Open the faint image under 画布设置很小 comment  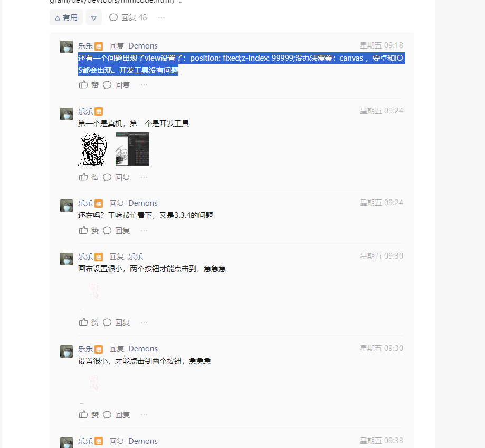(x=94, y=291)
